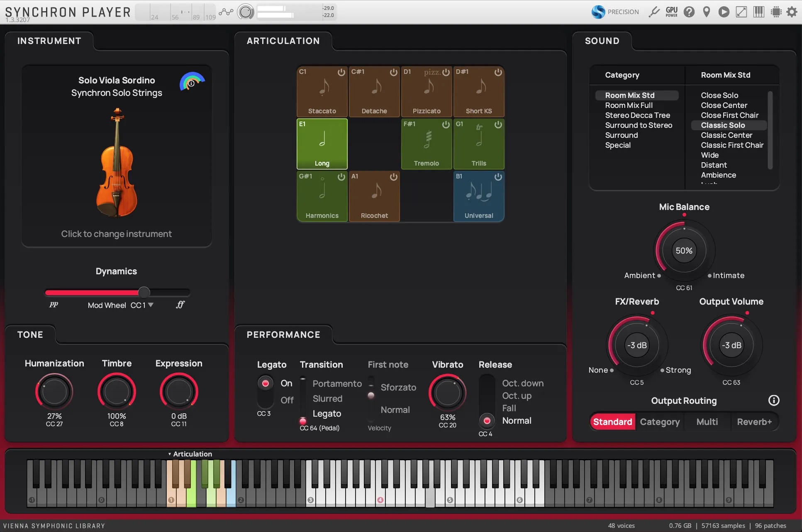Screen dimensions: 802x532
Task: Toggle power button on Staccato pad
Action: [x=341, y=72]
